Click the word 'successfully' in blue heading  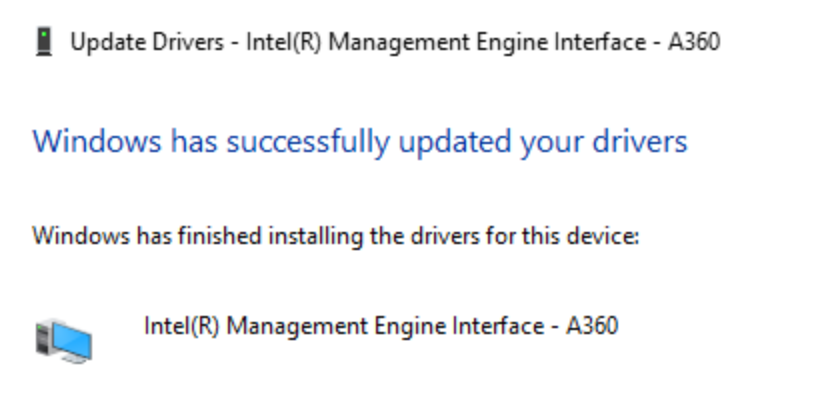pyautogui.click(x=305, y=142)
